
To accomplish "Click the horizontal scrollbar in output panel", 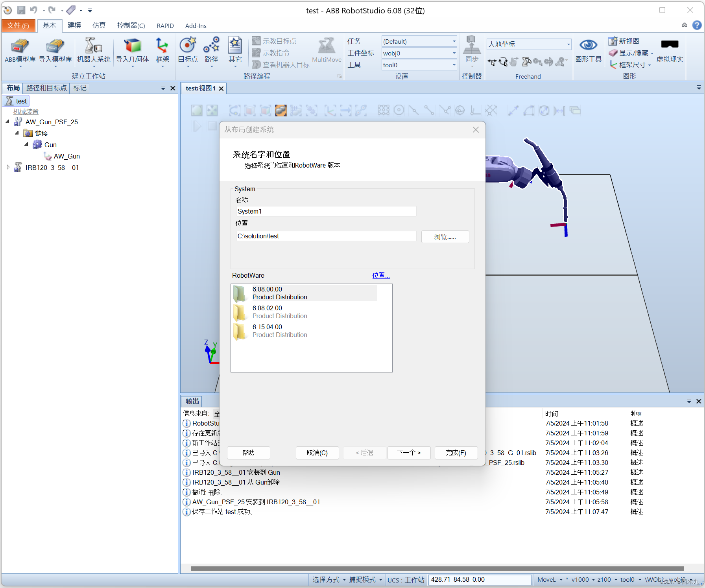I will click(437, 568).
